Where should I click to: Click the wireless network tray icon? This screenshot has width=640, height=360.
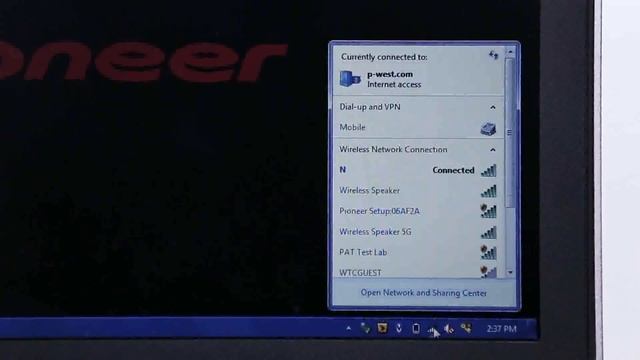click(x=432, y=330)
